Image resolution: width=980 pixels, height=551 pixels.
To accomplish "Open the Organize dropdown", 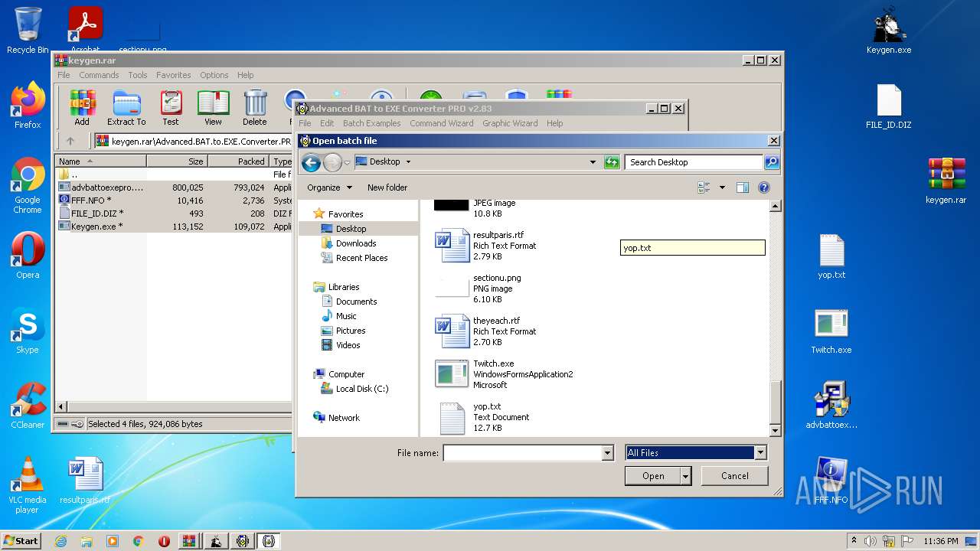I will (x=330, y=187).
